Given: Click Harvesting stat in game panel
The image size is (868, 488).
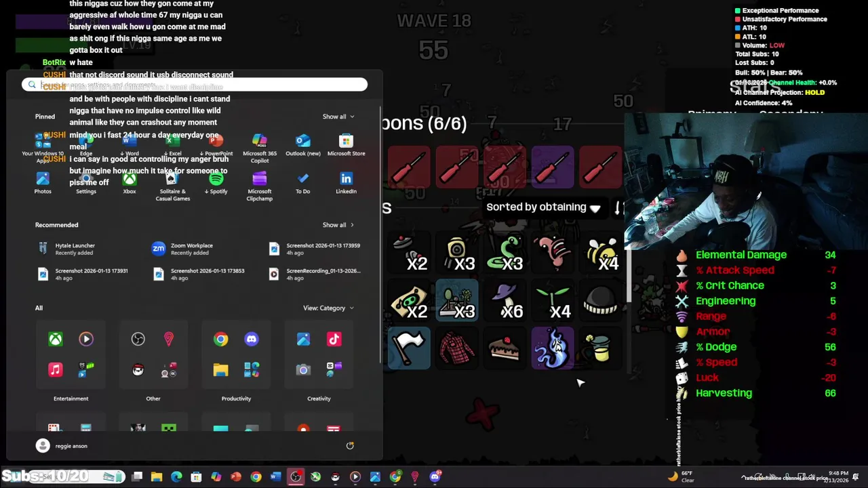Looking at the screenshot, I should tap(757, 393).
